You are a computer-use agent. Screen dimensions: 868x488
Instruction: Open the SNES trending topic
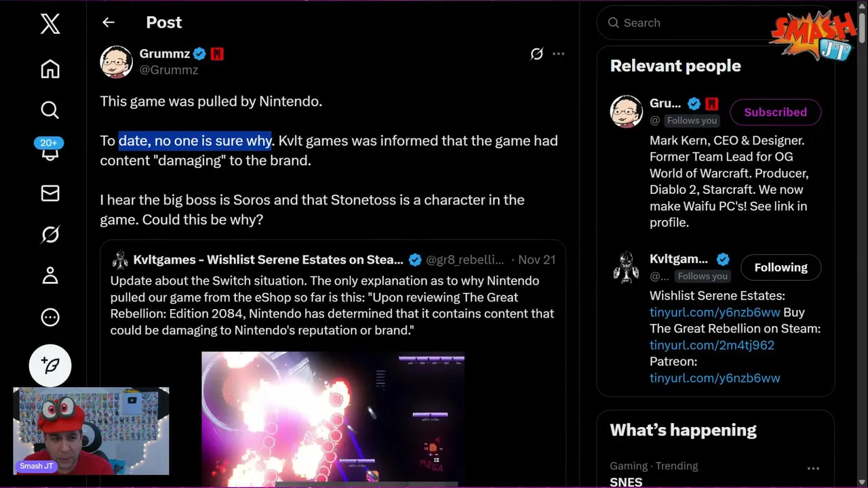626,481
